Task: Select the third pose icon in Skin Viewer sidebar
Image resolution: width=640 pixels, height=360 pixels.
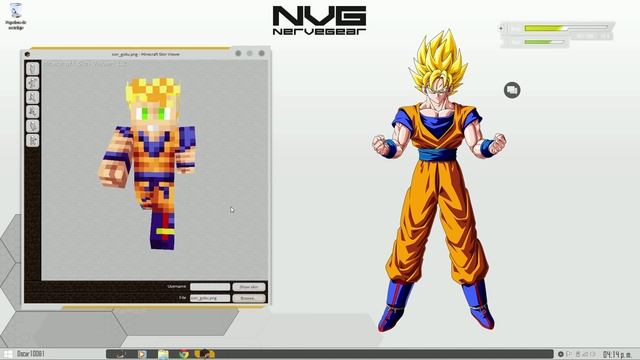Action: [x=33, y=98]
